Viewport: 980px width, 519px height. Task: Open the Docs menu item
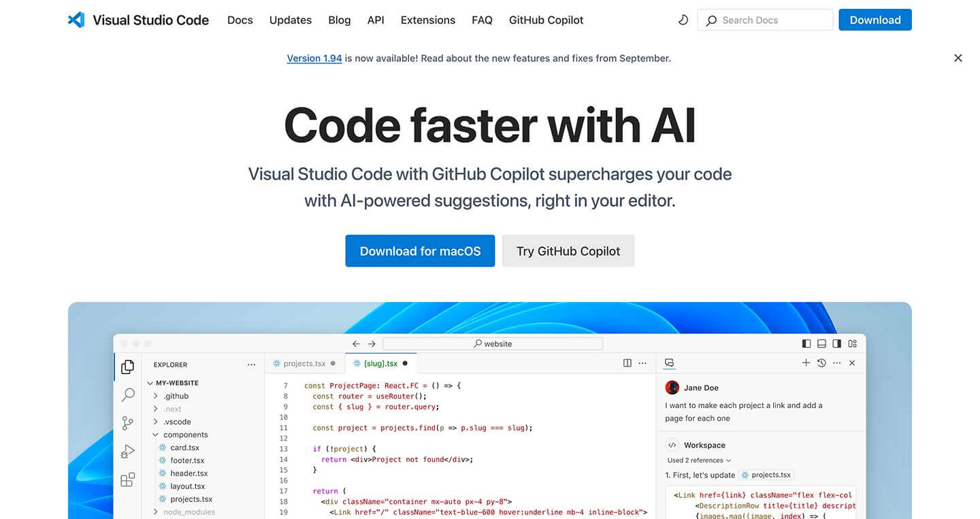(240, 20)
